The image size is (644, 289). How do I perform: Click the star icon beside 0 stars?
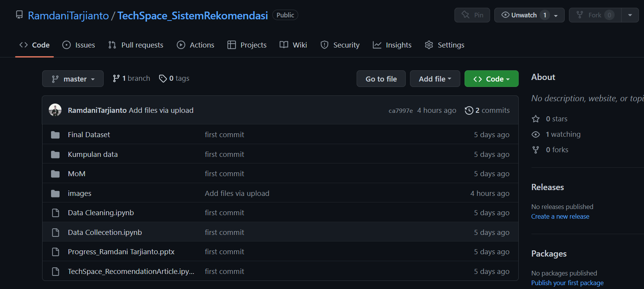pos(536,119)
